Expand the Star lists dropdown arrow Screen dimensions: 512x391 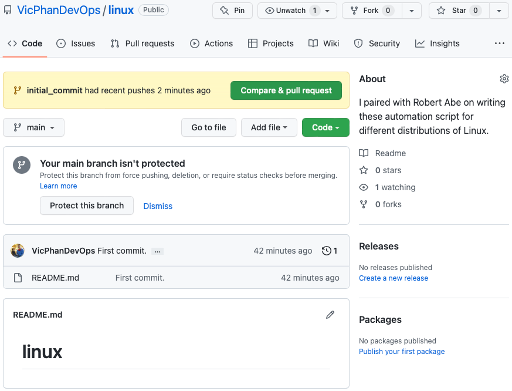[x=499, y=11]
